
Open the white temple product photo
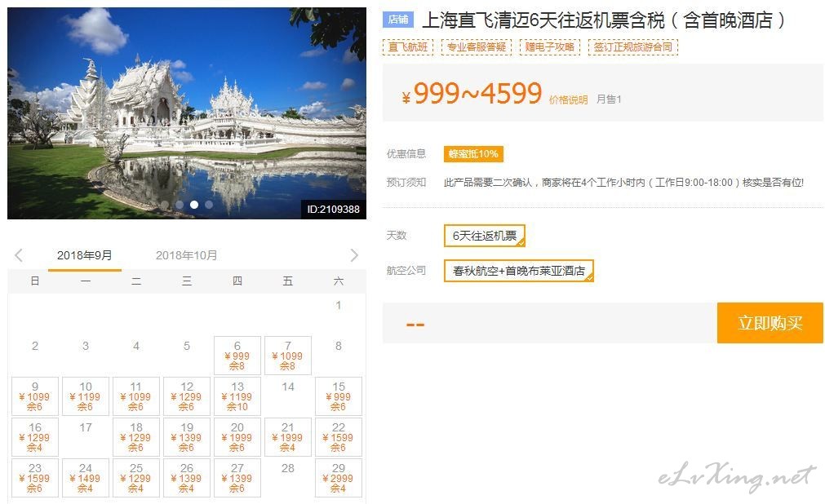pyautogui.click(x=187, y=113)
